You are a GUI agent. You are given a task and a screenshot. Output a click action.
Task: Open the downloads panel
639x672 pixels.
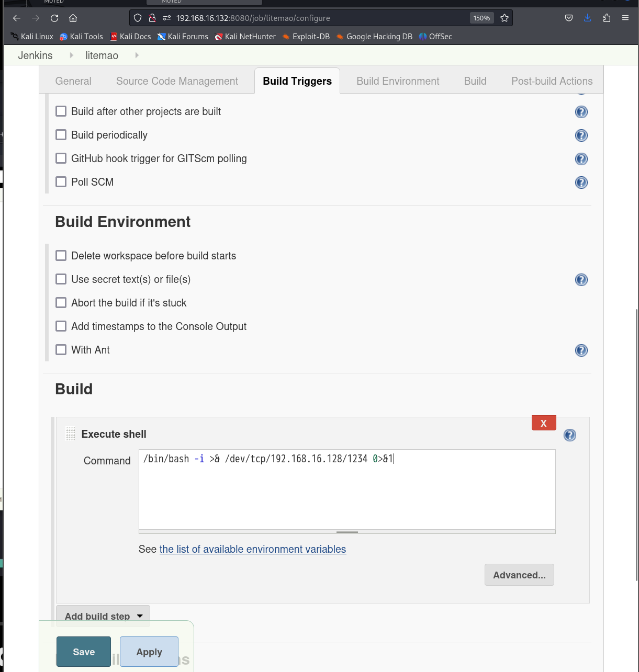[x=588, y=18]
